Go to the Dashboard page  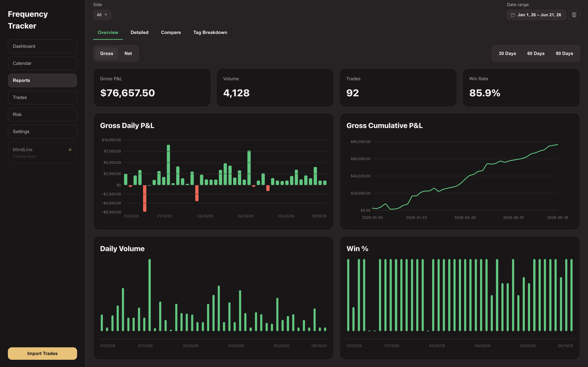[x=42, y=46]
